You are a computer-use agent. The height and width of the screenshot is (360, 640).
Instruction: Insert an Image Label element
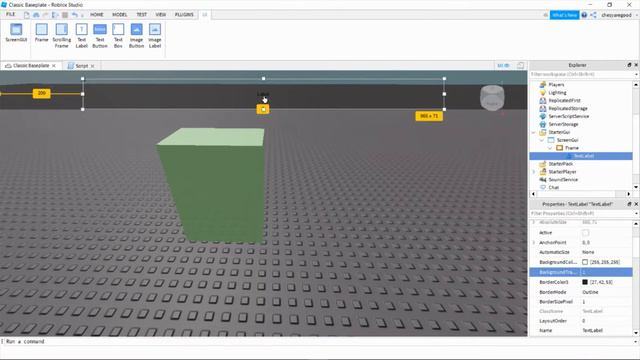click(155, 36)
